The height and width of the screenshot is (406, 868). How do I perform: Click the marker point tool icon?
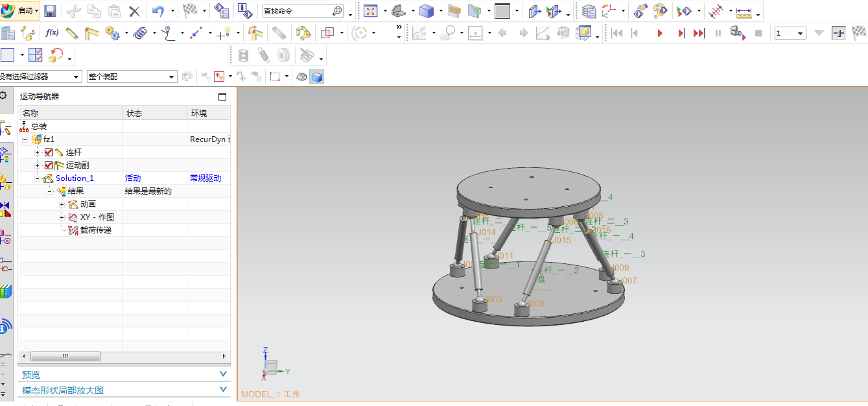point(168,32)
